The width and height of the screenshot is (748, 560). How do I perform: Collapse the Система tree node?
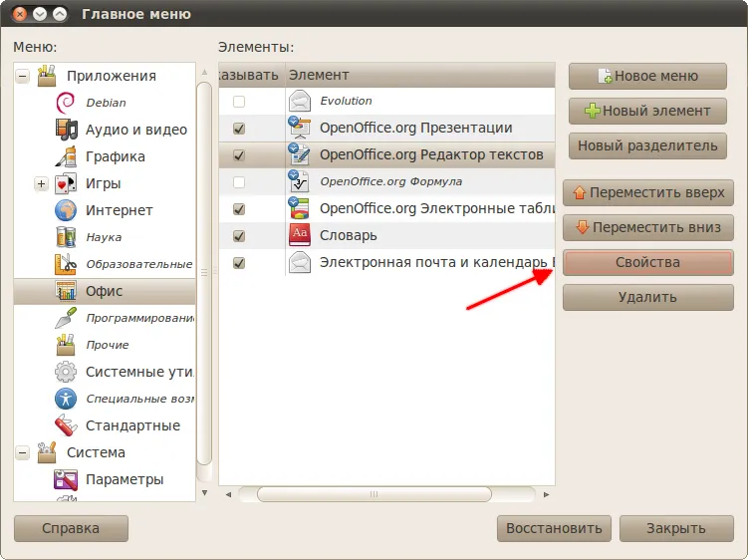(x=23, y=452)
